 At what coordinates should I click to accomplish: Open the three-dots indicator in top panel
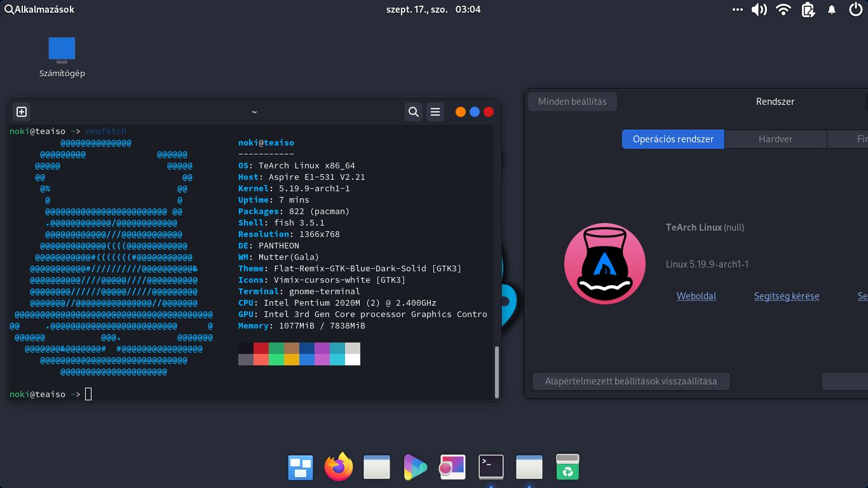737,10
